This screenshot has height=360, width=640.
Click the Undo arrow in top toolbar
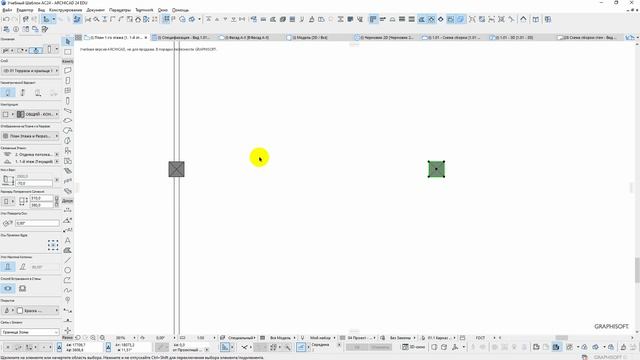(6, 19)
